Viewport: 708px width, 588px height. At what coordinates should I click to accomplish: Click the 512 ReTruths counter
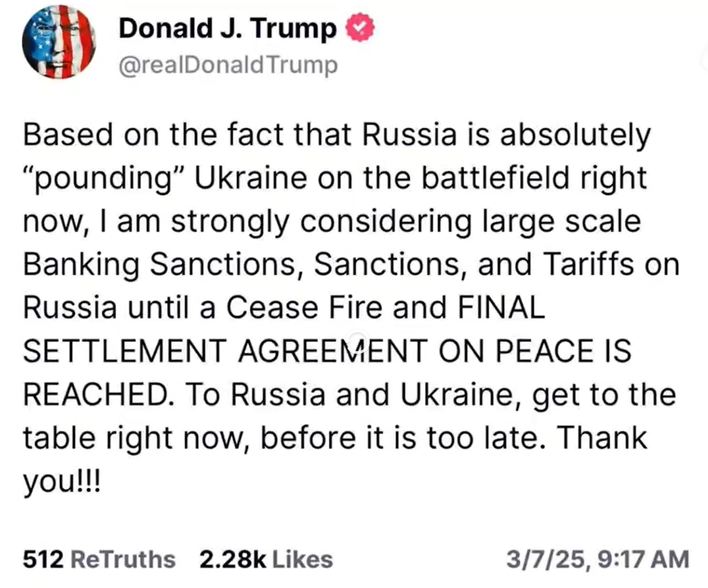click(x=99, y=559)
